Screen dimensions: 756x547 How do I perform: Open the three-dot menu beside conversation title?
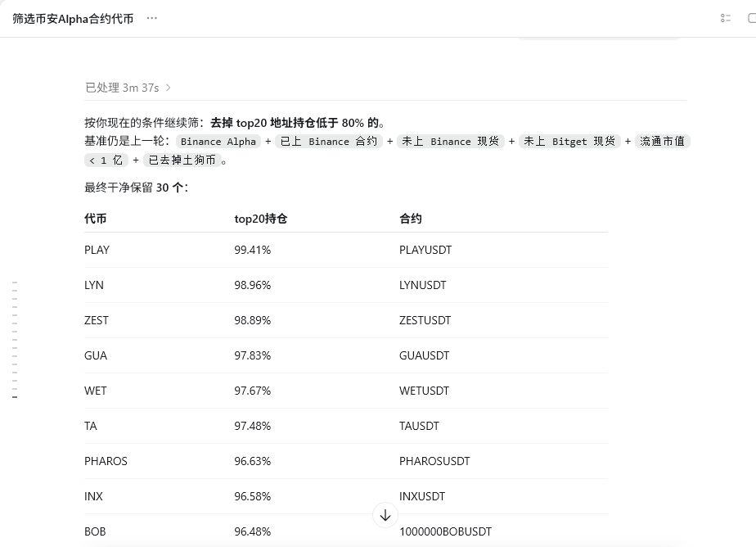click(152, 18)
